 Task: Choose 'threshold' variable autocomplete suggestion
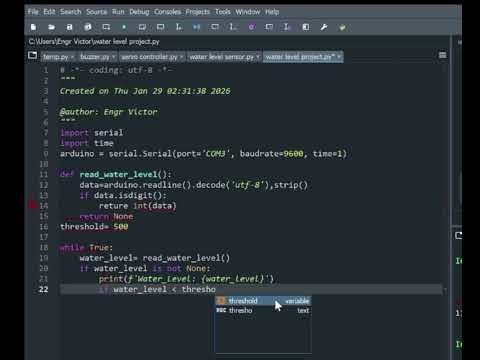click(x=263, y=301)
